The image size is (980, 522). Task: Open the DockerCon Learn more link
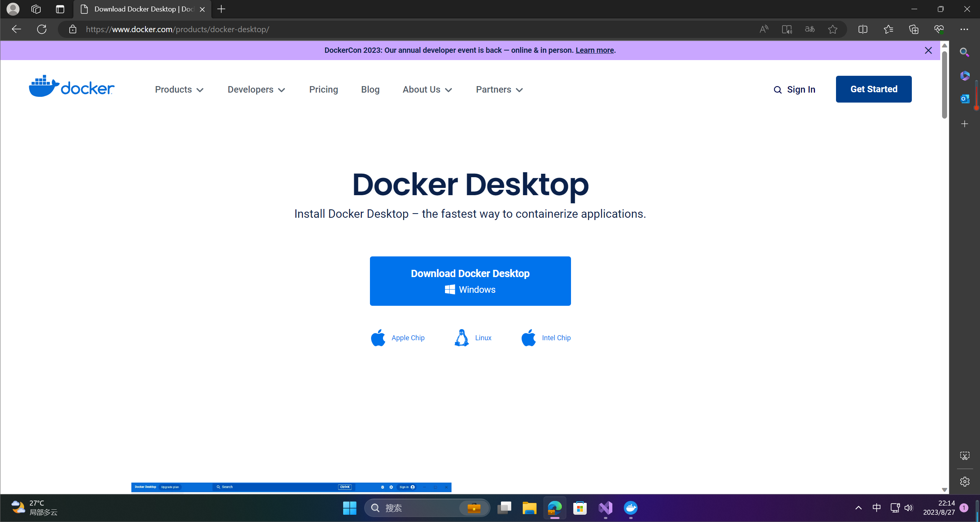pyautogui.click(x=595, y=50)
